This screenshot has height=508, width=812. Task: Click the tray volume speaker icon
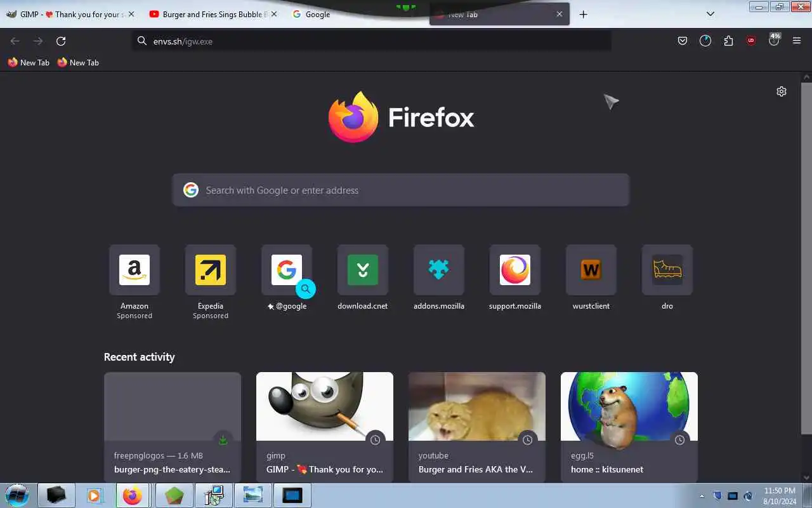pyautogui.click(x=748, y=496)
